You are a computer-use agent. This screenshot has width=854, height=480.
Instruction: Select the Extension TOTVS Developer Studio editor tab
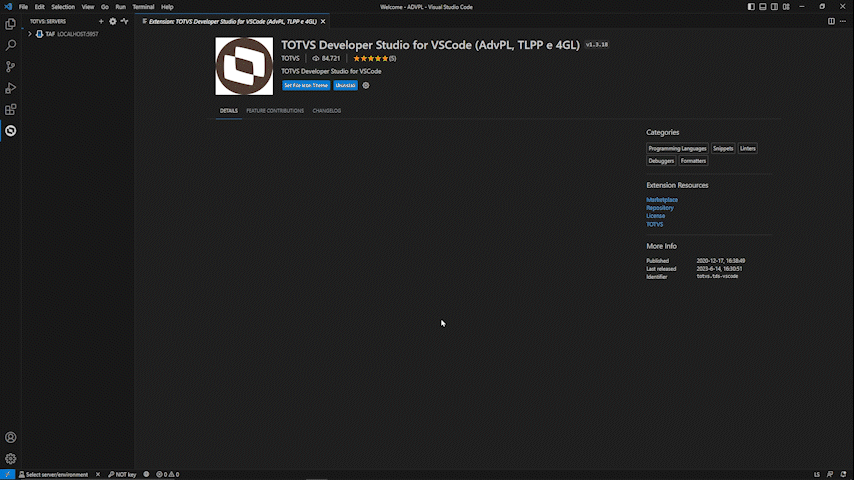[232, 21]
